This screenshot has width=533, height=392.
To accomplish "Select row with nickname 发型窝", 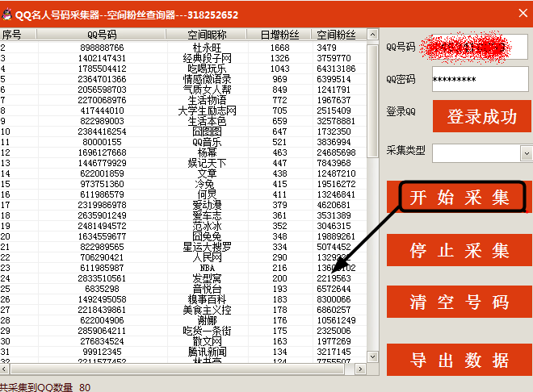I will click(x=183, y=278).
